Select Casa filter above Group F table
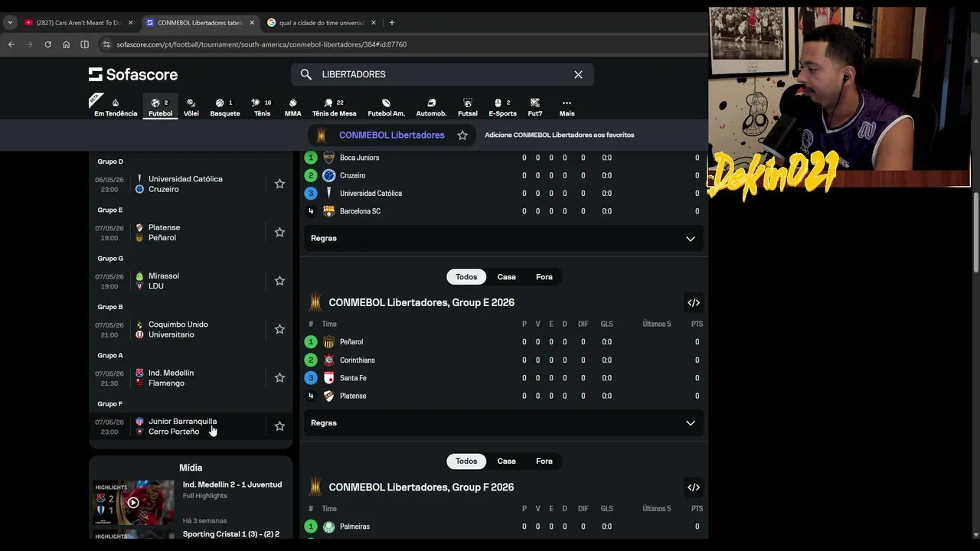 point(506,461)
